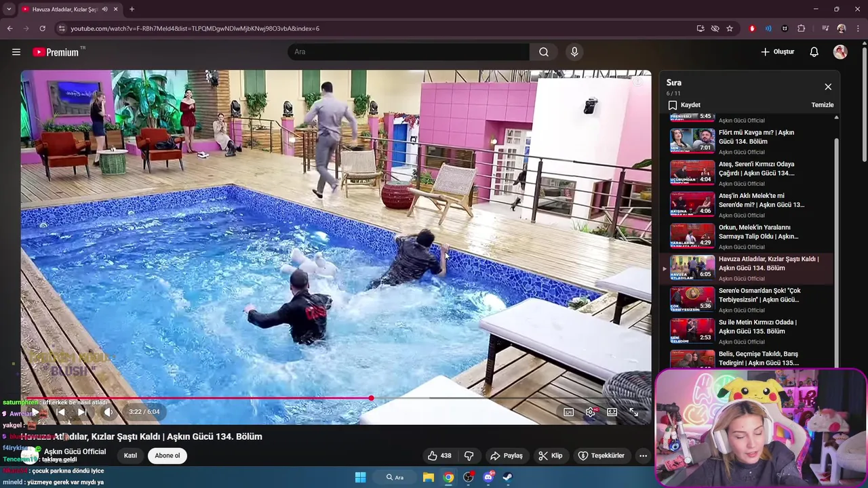This screenshot has width=868, height=488.
Task: Play the video with the play button
Action: 35,411
